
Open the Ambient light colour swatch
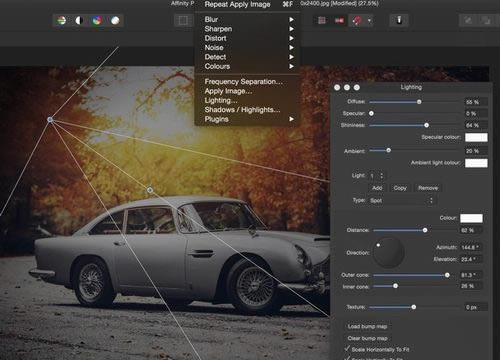476,163
